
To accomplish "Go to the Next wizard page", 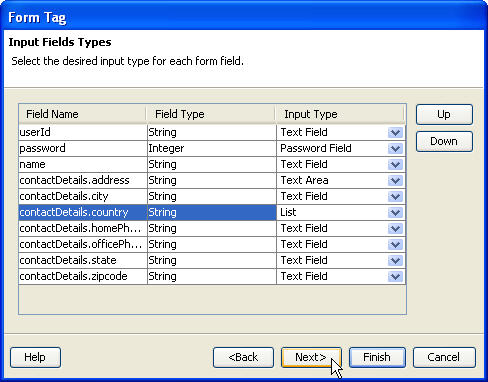I will [x=311, y=357].
